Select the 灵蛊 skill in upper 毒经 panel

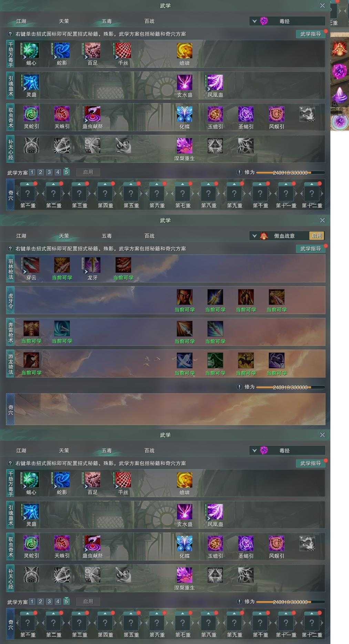31,82
